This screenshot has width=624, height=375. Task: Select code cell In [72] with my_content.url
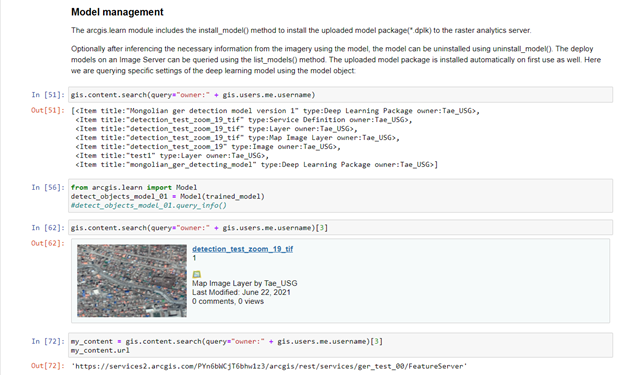point(340,346)
